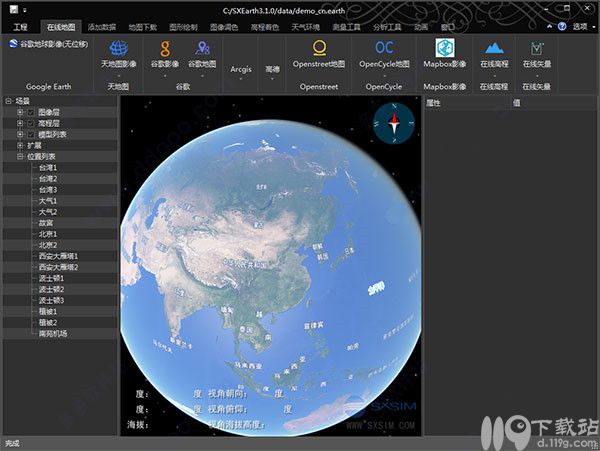Select 南苑机场 in the location list

click(53, 334)
